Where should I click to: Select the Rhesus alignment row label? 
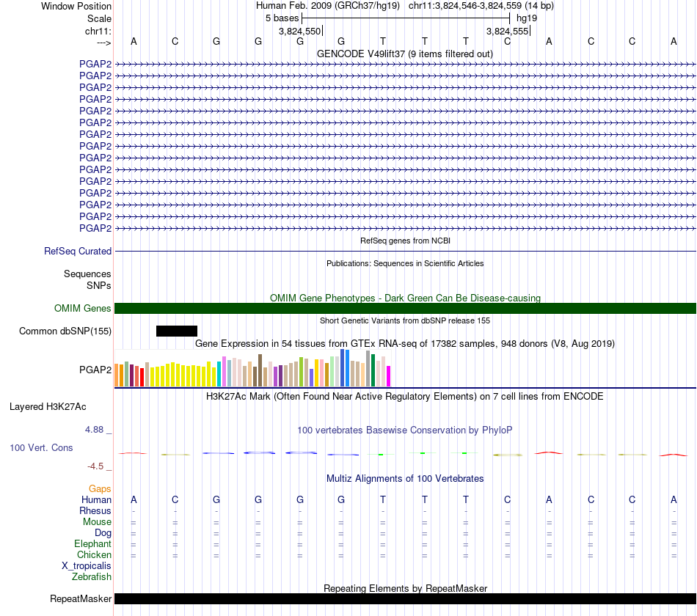coord(95,510)
